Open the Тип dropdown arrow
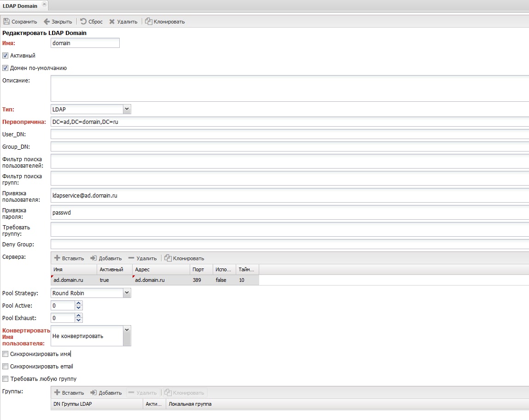 pyautogui.click(x=127, y=109)
